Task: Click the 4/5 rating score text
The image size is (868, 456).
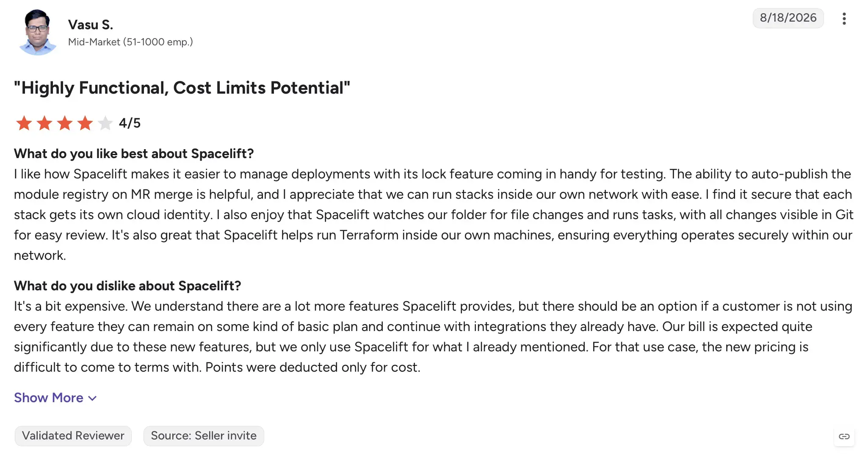Action: point(130,123)
